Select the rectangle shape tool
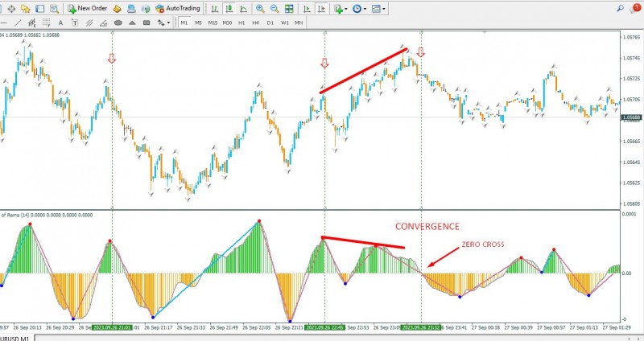Image resolution: width=644 pixels, height=341 pixels. point(147,23)
